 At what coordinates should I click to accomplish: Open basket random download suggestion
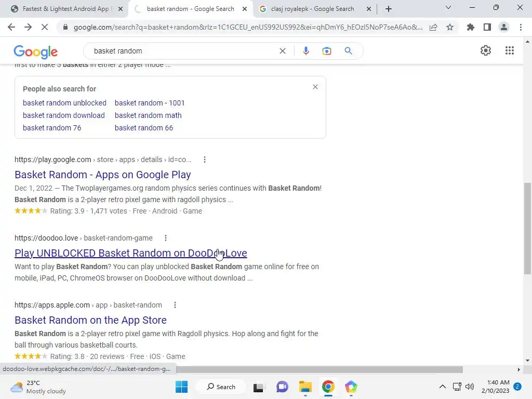(x=64, y=115)
